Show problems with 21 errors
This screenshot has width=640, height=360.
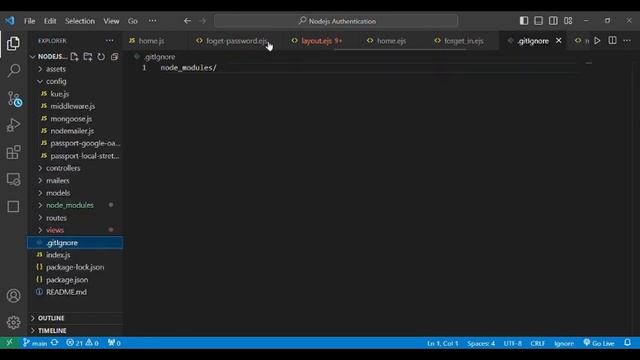(82, 343)
